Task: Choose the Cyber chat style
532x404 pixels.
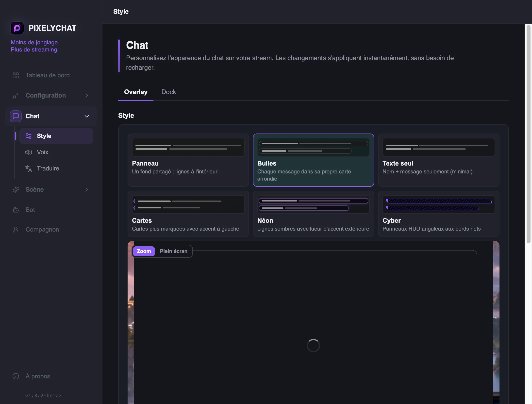Action: point(439,214)
